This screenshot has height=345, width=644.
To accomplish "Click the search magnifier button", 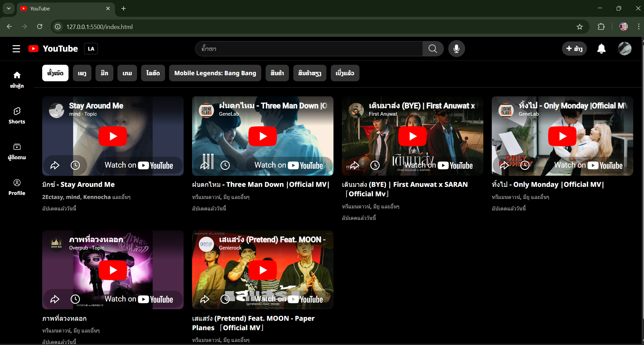I will click(x=433, y=49).
